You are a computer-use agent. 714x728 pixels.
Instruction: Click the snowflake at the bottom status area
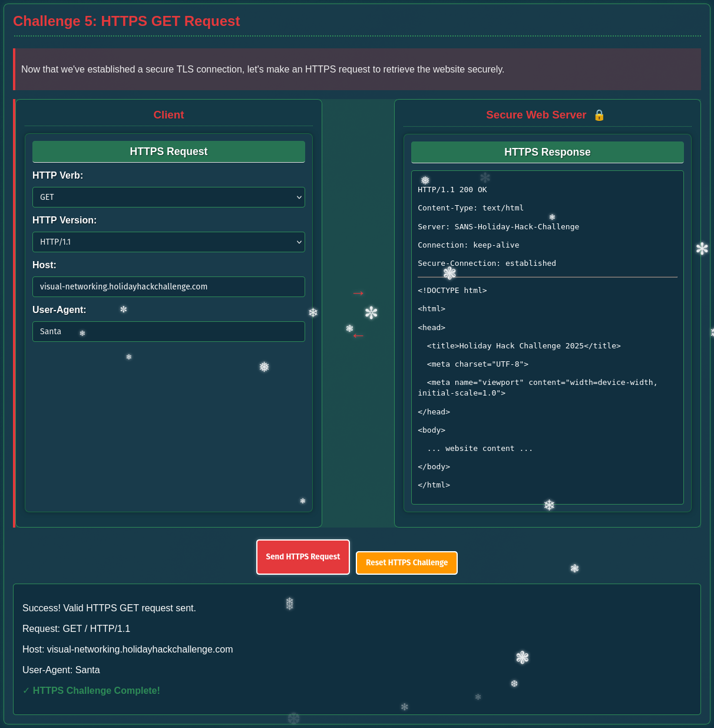pyautogui.click(x=522, y=657)
